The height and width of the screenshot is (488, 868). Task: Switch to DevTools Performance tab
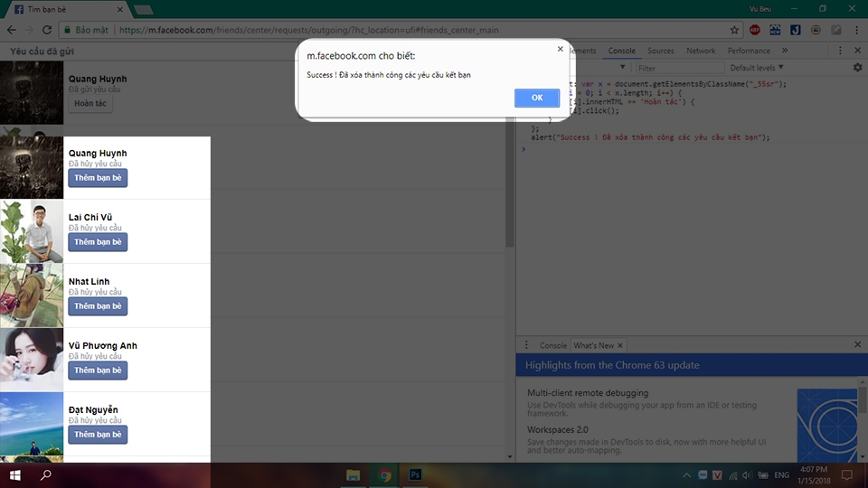point(749,51)
